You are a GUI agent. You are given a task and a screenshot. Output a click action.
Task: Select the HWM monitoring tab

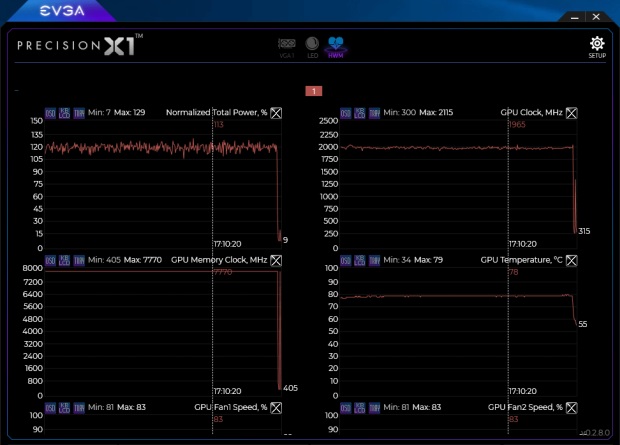coord(336,47)
